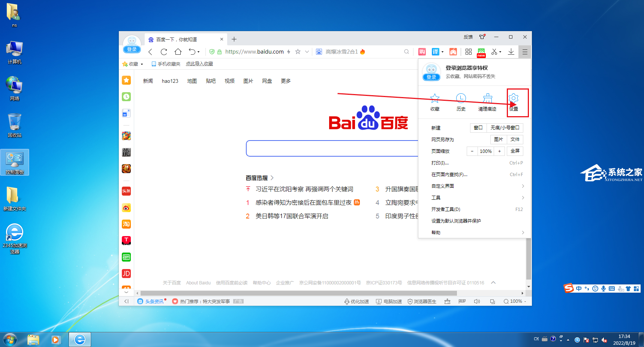Open the iQIYI icon in the sidebar
The width and height of the screenshot is (644, 347).
126,257
